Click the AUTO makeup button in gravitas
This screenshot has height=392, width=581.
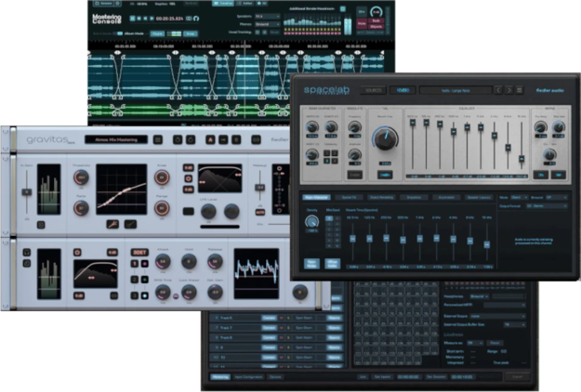tap(260, 213)
